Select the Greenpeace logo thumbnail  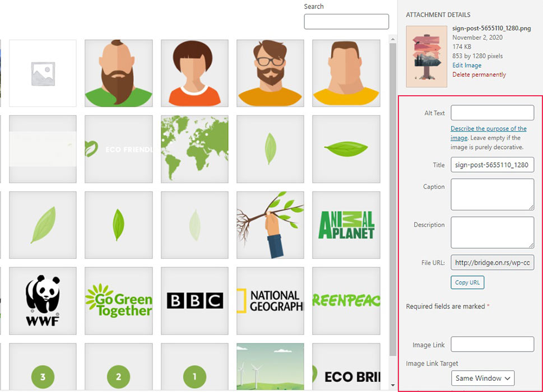(x=346, y=301)
